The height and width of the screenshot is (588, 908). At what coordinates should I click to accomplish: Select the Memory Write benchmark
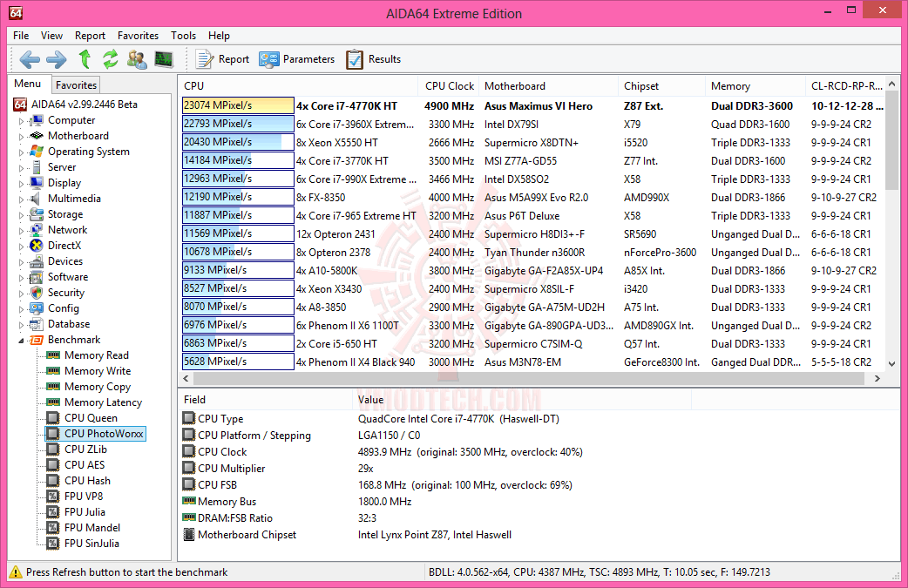pyautogui.click(x=98, y=371)
